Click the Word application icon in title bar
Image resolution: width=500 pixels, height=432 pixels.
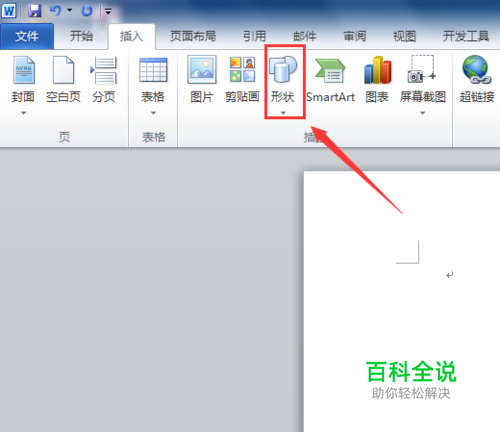pos(9,11)
